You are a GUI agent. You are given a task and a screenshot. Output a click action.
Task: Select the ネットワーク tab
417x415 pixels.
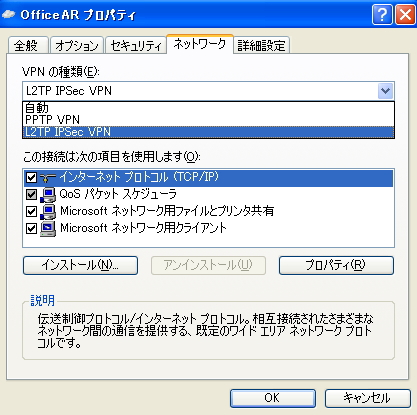pos(200,44)
